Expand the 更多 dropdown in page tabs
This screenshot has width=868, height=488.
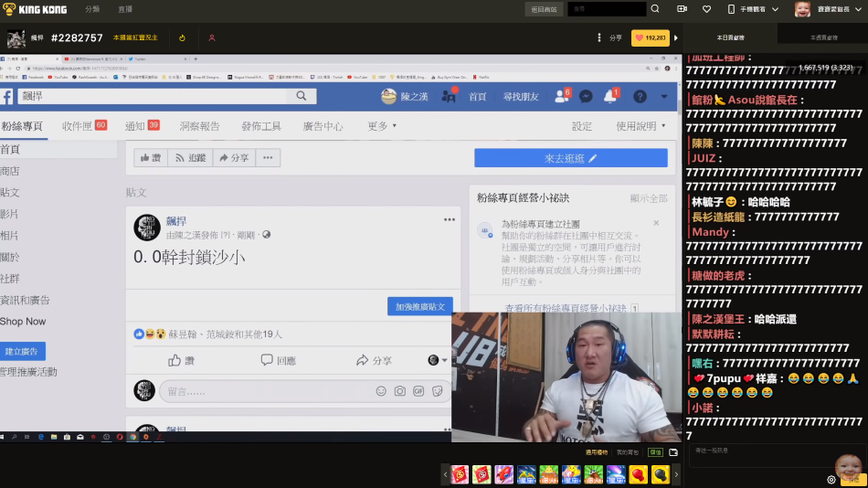click(x=382, y=126)
